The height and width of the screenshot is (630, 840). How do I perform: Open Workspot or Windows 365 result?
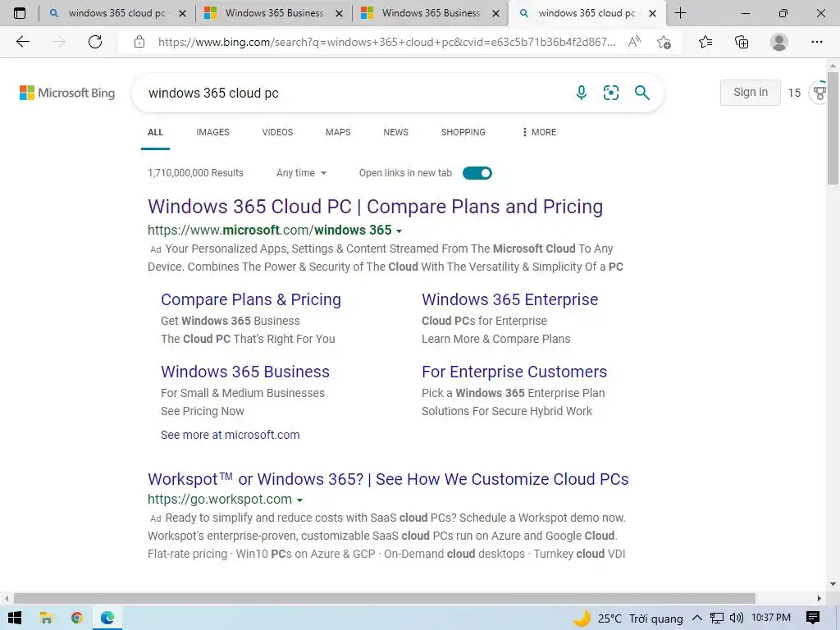(x=388, y=479)
